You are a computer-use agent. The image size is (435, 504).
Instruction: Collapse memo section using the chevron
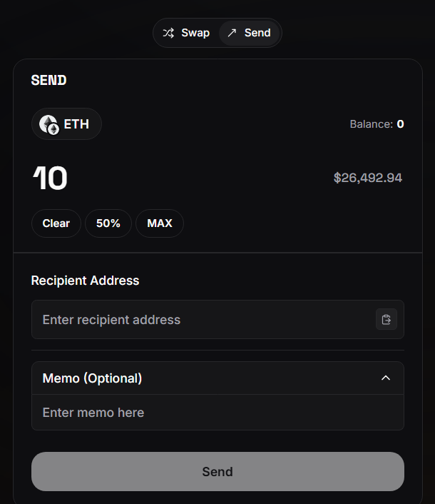[386, 378]
